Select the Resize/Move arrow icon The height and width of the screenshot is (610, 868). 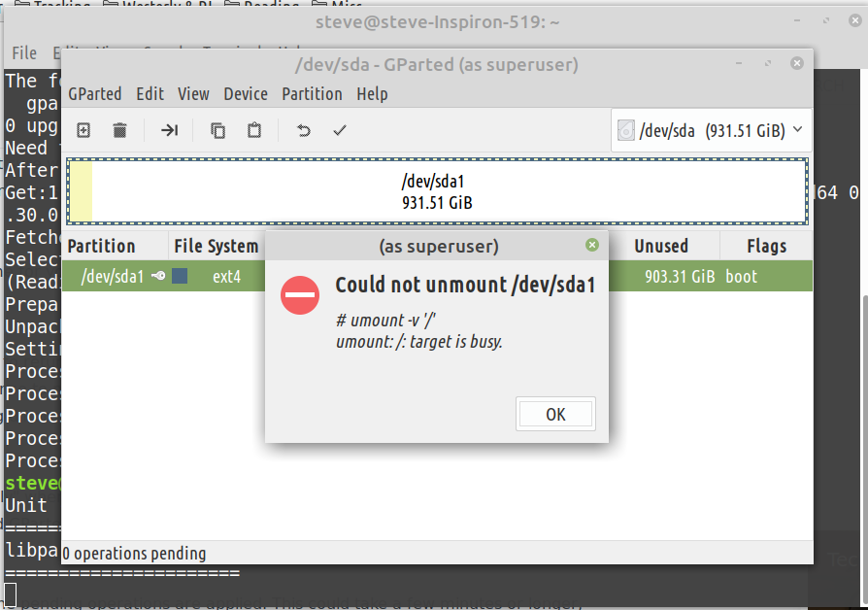(169, 130)
